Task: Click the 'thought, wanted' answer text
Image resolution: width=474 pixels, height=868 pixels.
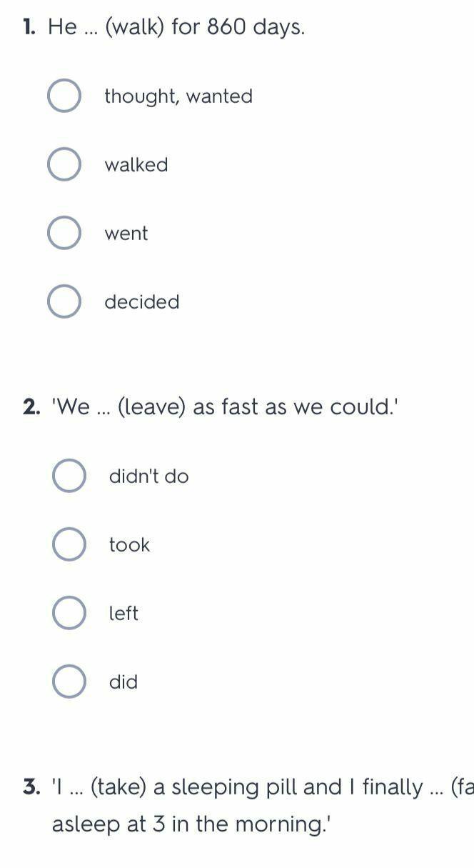Action: click(x=178, y=96)
